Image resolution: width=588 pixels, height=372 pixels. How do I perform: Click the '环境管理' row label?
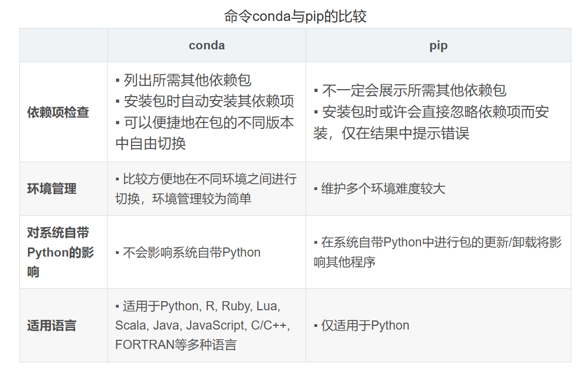[x=52, y=189]
